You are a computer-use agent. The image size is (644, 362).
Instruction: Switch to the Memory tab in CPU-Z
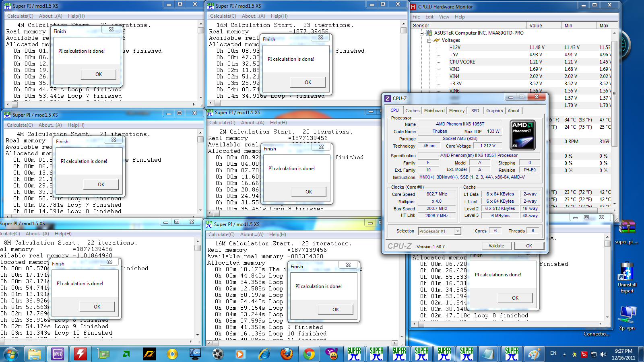point(456,111)
